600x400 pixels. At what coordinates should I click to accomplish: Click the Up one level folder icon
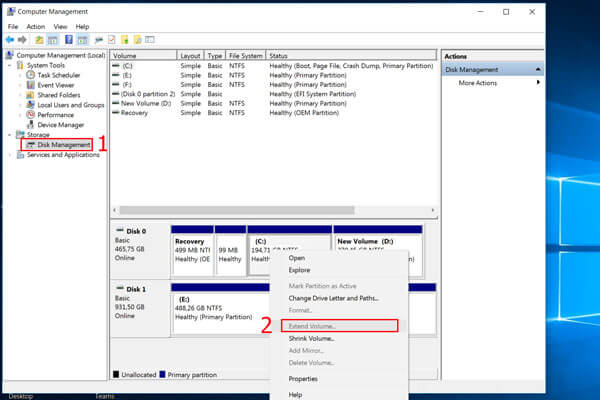coord(39,39)
